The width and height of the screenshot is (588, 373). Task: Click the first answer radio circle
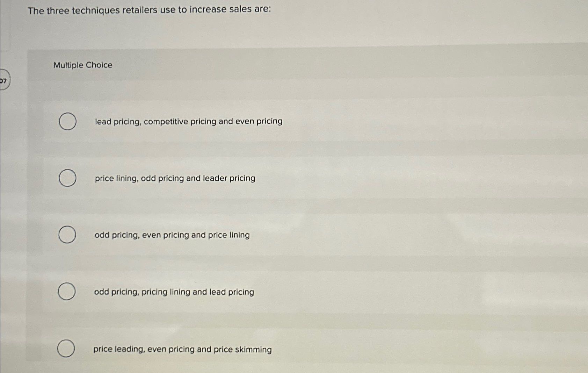67,121
